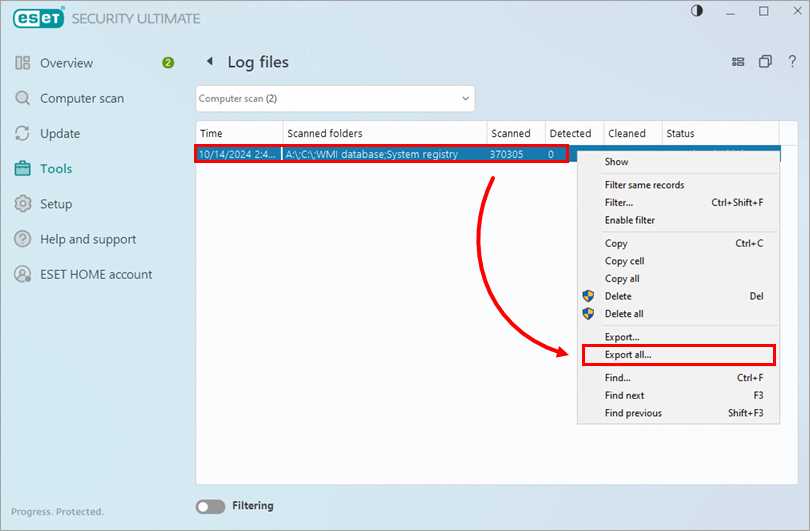This screenshot has width=810, height=531.
Task: Select Copy cell from the context menu
Action: (624, 261)
